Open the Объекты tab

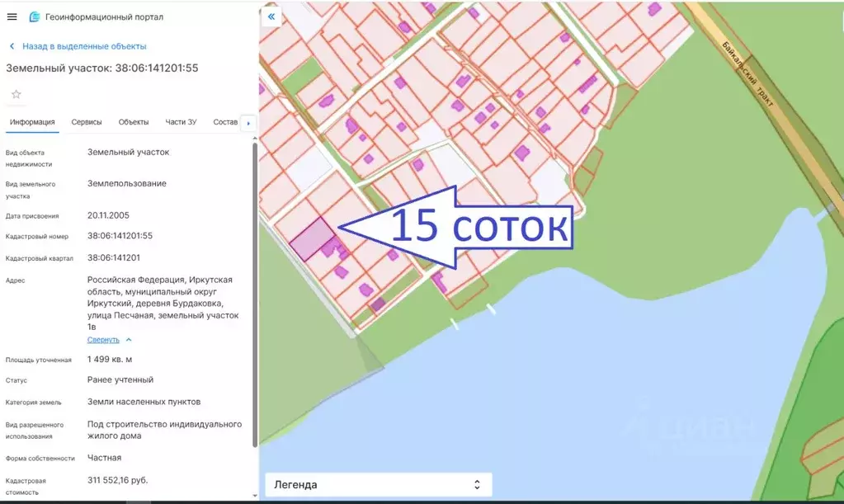coord(134,122)
